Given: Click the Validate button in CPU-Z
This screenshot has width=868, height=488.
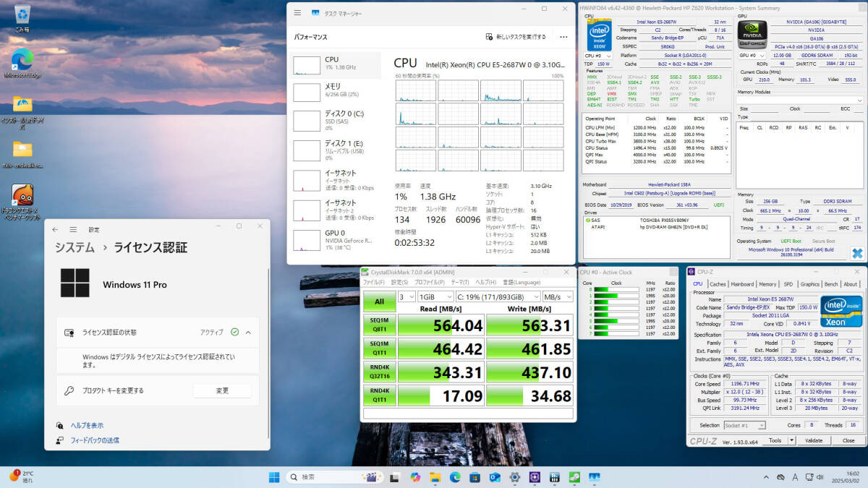Looking at the screenshot, I should tap(814, 440).
